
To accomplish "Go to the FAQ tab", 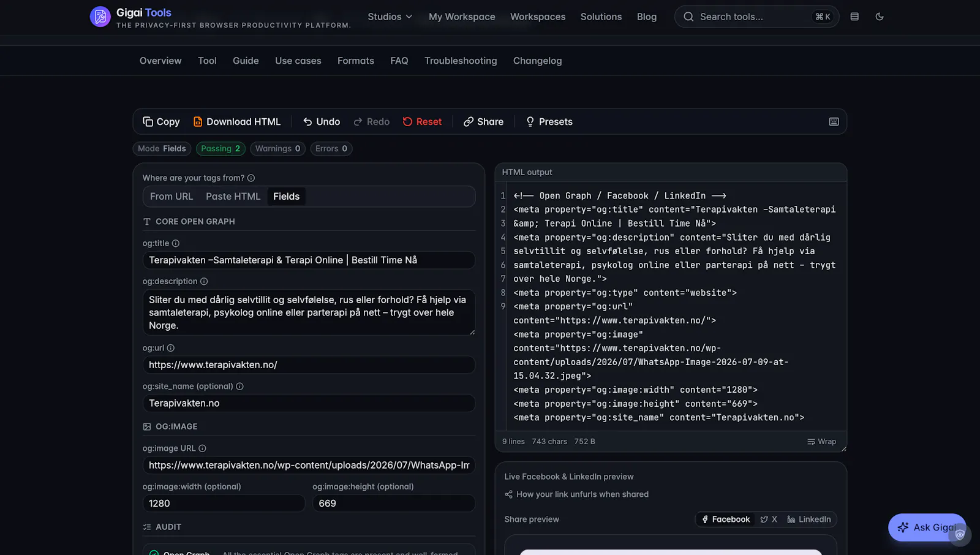I will tap(399, 61).
